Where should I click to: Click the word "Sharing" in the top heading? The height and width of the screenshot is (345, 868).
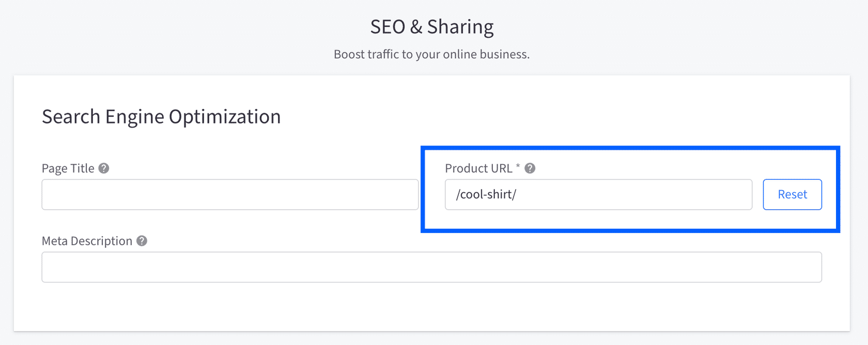460,27
